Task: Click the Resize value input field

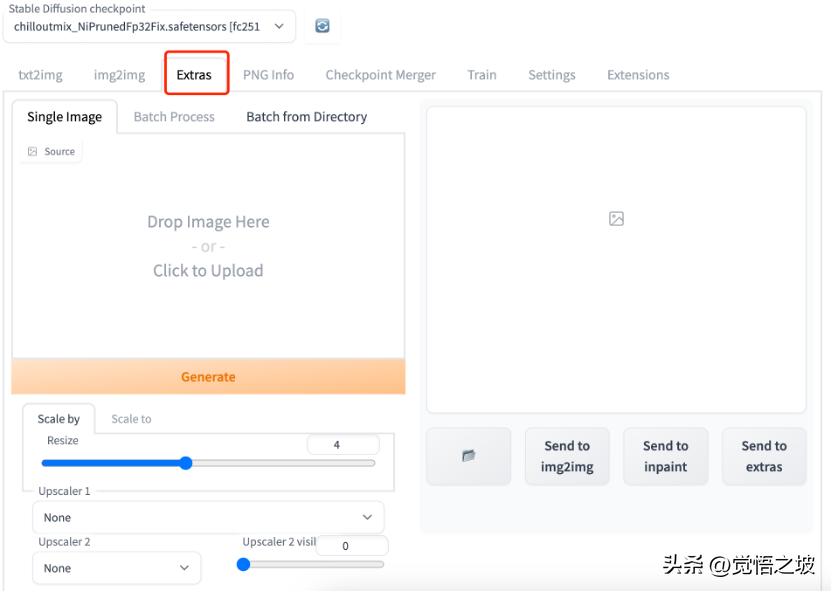Action: 342,445
